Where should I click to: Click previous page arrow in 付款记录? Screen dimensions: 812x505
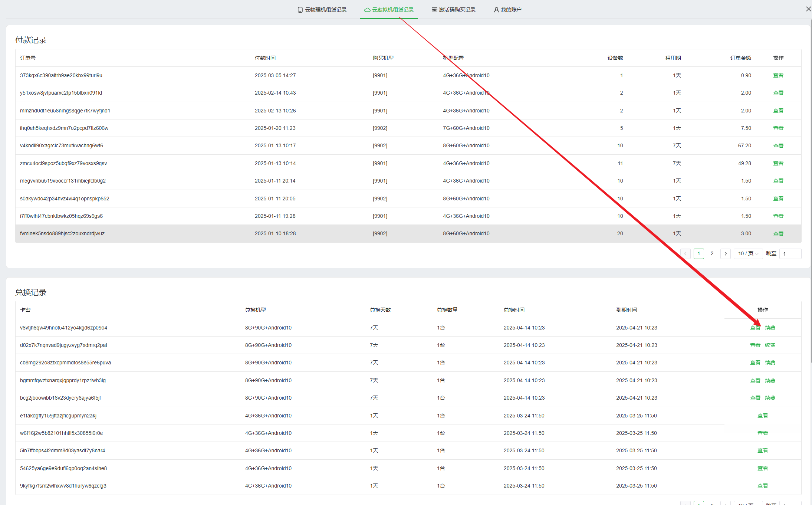coord(685,254)
